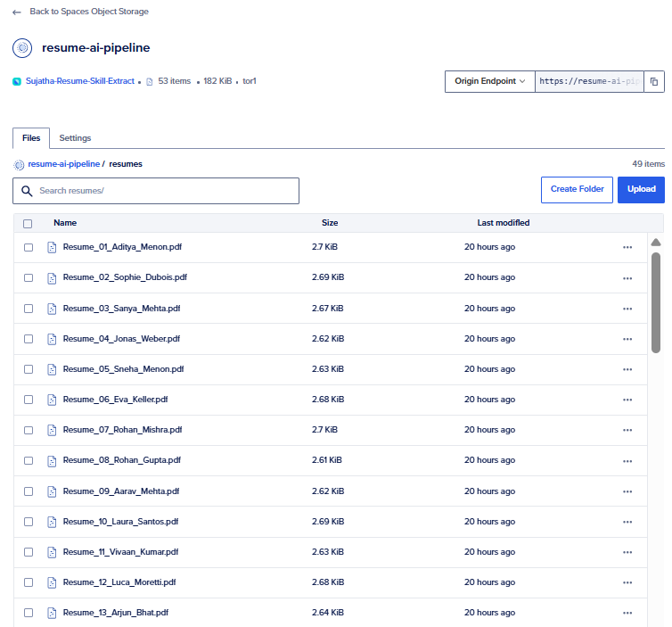672x627 pixels.
Task: Open more options for Resume_01_Aditya_Menon.pdf
Action: point(627,247)
